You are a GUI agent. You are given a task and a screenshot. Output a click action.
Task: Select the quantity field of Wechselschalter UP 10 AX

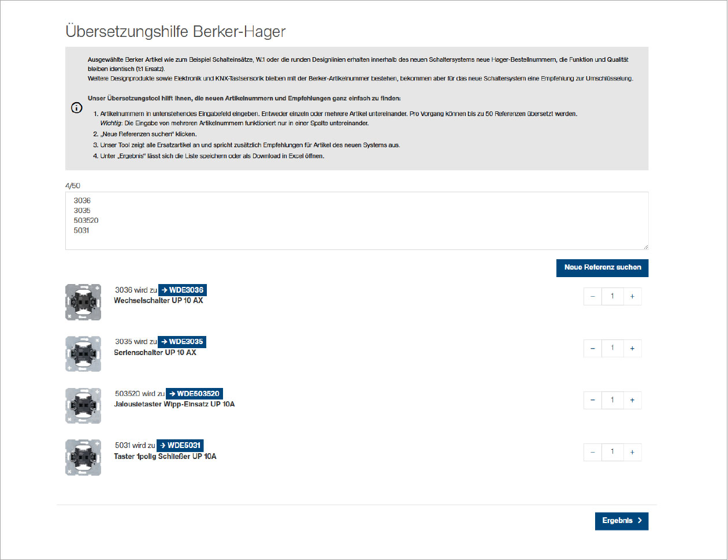[x=612, y=296]
